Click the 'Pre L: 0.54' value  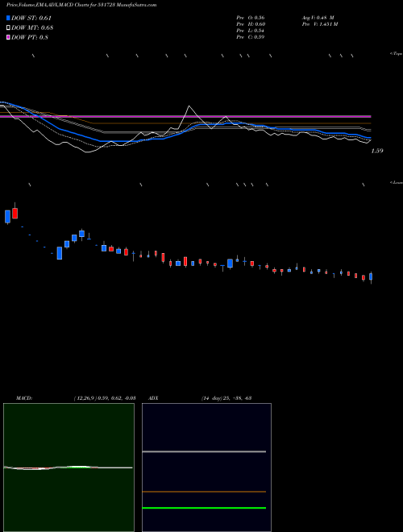pyautogui.click(x=251, y=31)
